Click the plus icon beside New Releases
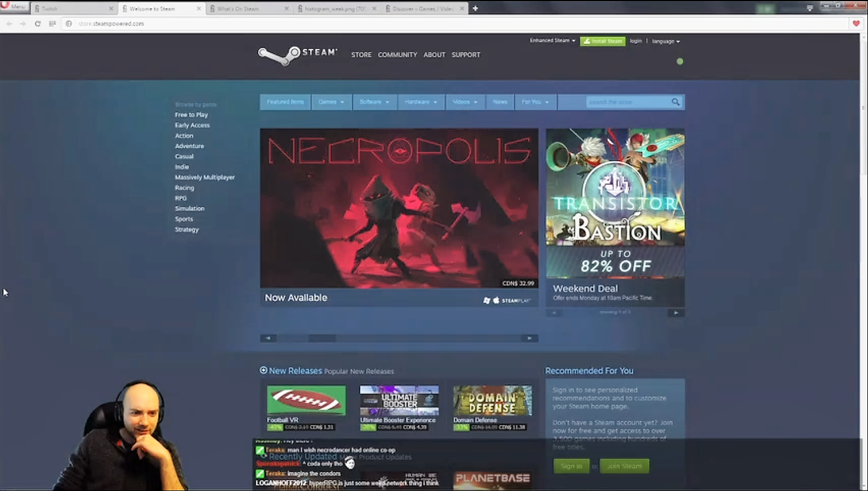 264,370
